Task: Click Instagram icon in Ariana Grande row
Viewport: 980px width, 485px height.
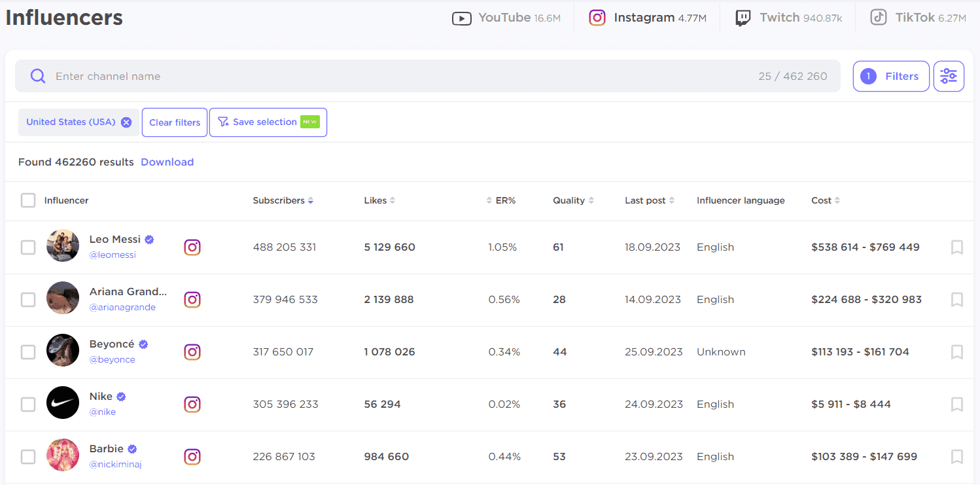Action: pyautogui.click(x=192, y=300)
